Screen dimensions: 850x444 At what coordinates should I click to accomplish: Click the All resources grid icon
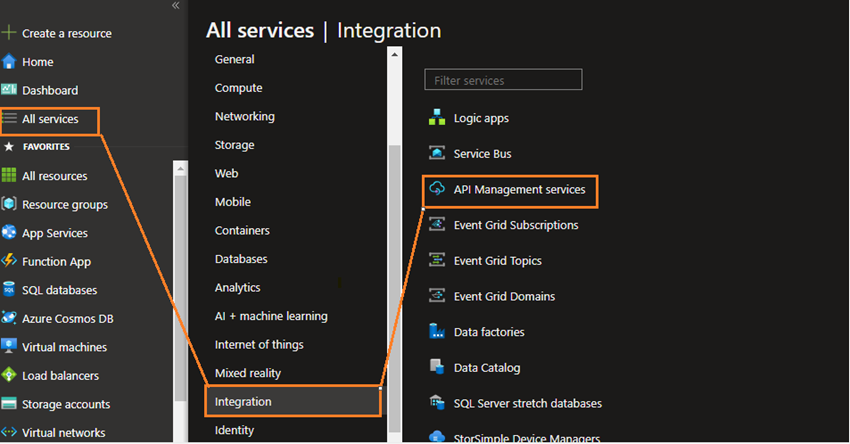[9, 175]
